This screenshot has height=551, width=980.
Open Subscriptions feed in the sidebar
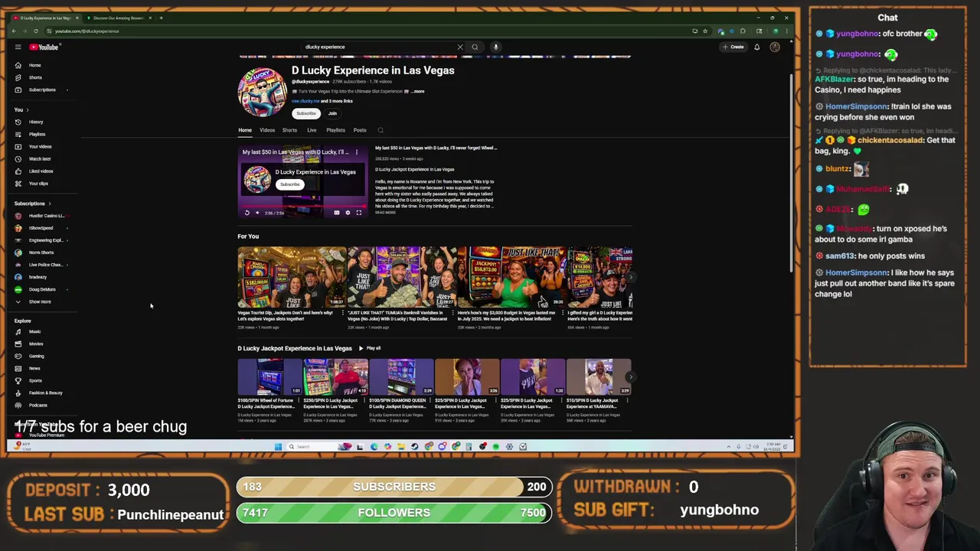tap(42, 90)
